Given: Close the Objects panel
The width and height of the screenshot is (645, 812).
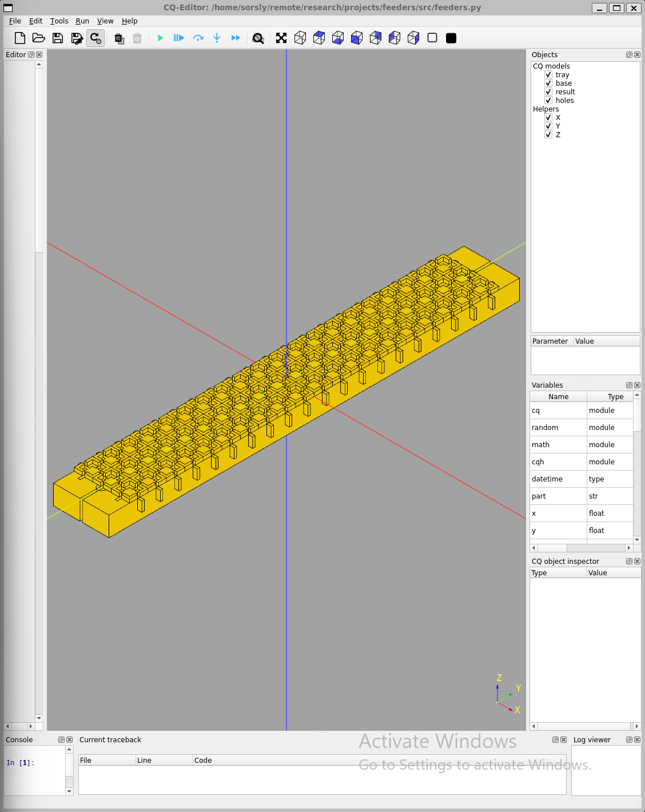Looking at the screenshot, I should (x=637, y=55).
